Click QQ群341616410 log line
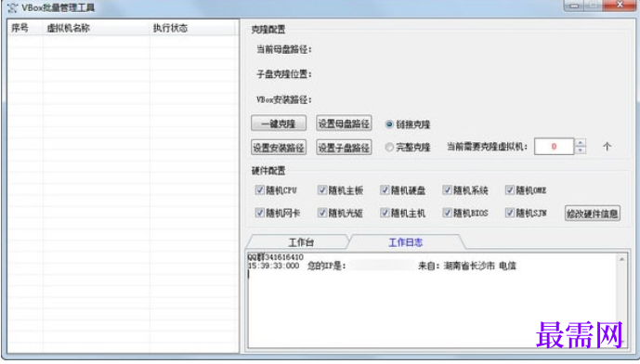 click(276, 257)
